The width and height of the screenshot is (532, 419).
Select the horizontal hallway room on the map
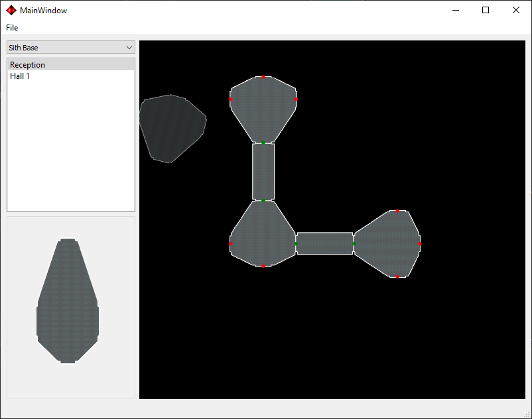coord(324,243)
